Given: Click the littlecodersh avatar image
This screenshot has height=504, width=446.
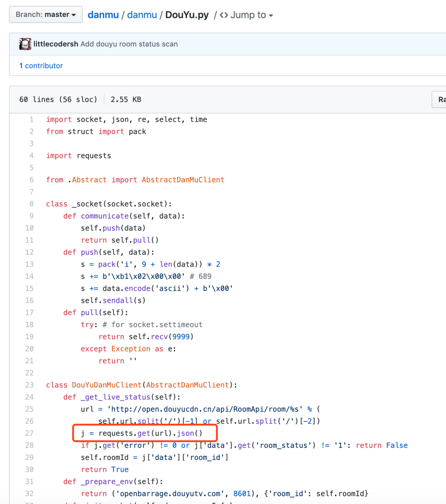Looking at the screenshot, I should (25, 44).
